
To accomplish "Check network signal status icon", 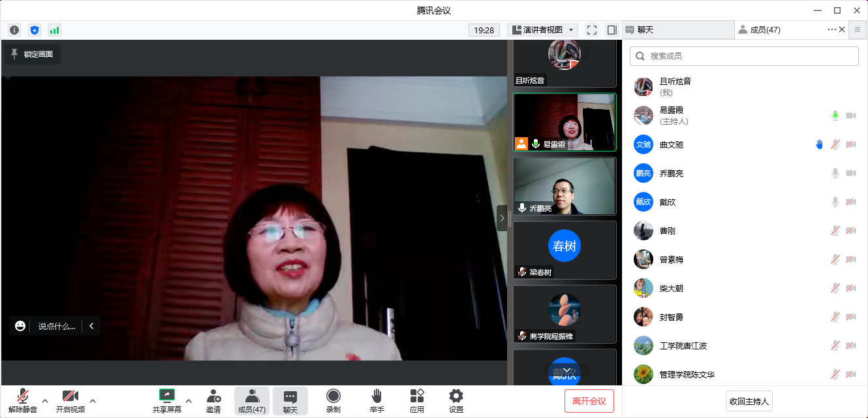I will 54,30.
